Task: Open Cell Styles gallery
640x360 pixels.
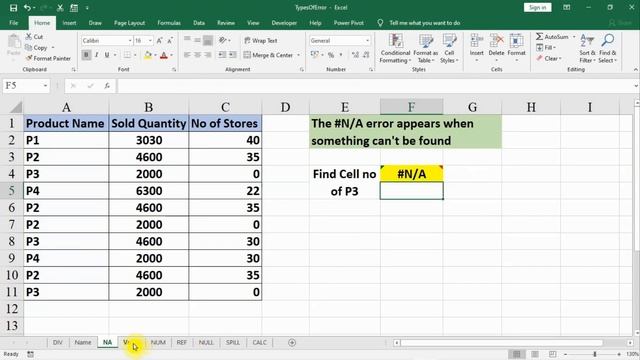Action: 449,49
